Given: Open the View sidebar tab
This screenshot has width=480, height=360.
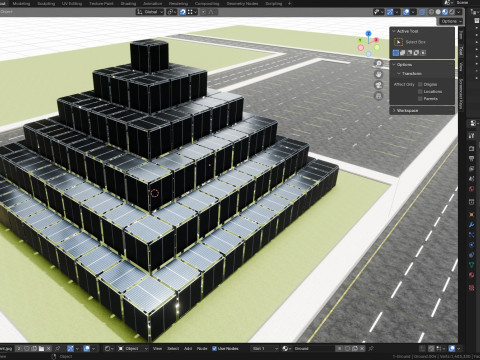Looking at the screenshot, I should [x=461, y=67].
